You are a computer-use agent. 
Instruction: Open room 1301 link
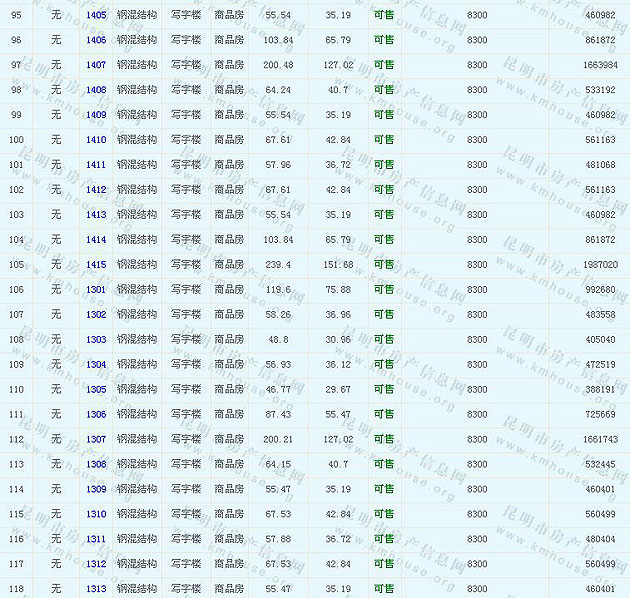(x=96, y=290)
